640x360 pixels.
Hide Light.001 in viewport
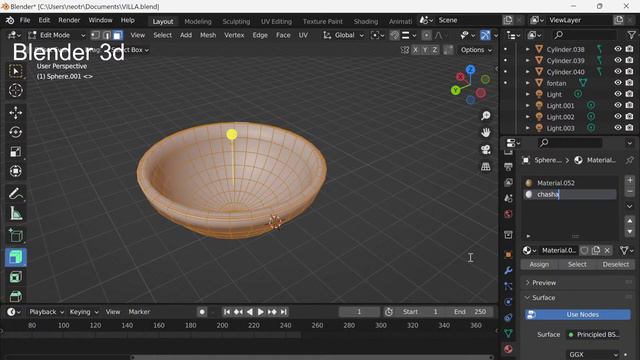(618, 105)
